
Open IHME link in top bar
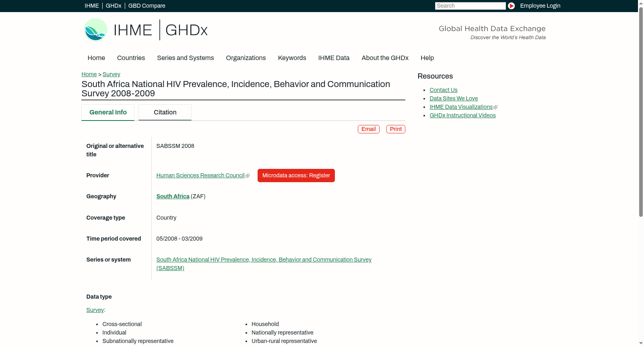pyautogui.click(x=92, y=6)
